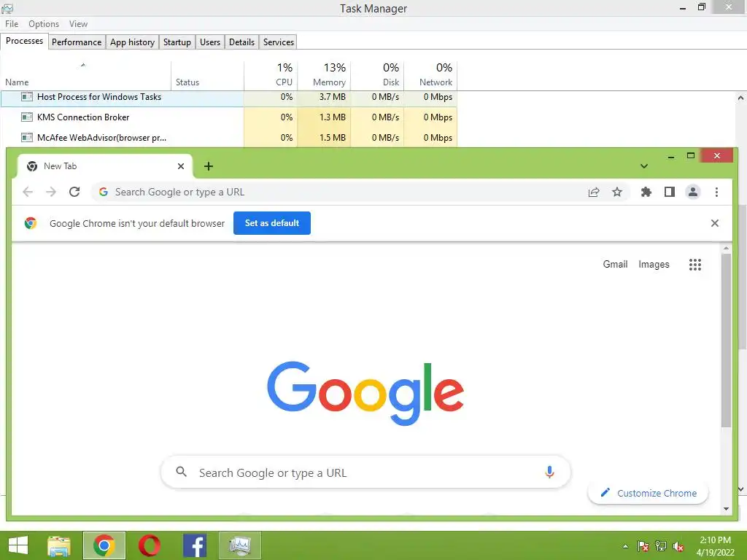
Task: Show hidden system tray icons
Action: click(625, 546)
